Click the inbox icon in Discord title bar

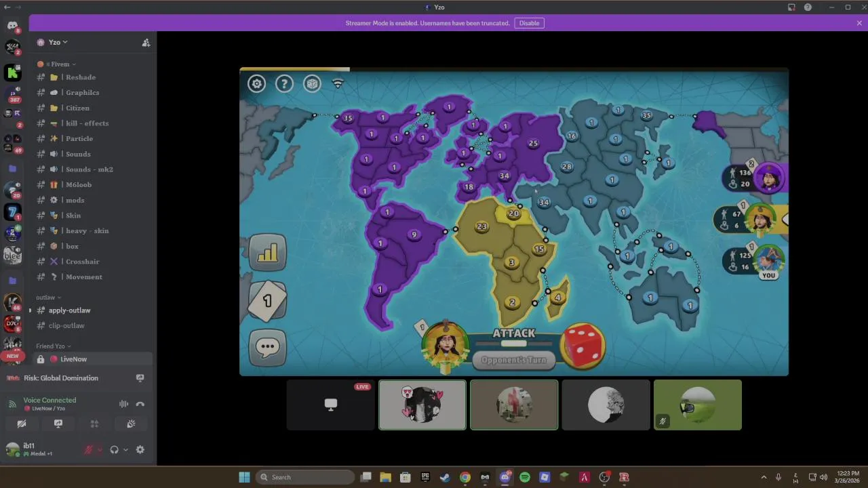(x=791, y=7)
